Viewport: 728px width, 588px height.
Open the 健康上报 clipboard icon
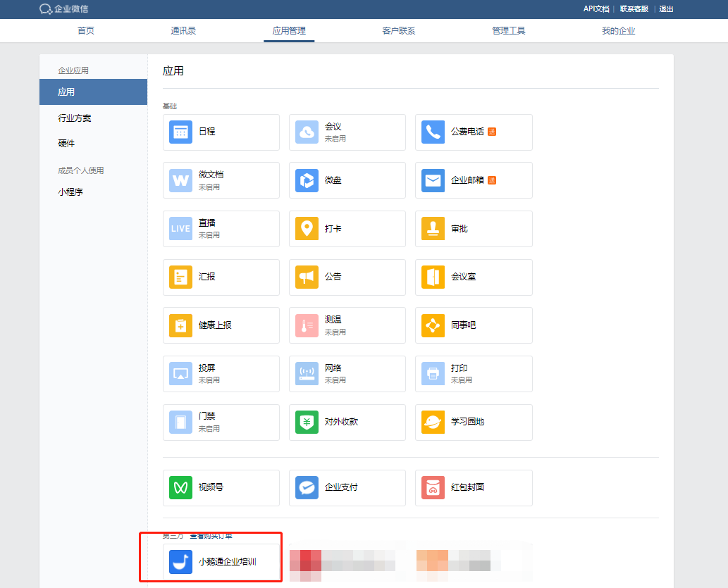pyautogui.click(x=180, y=325)
